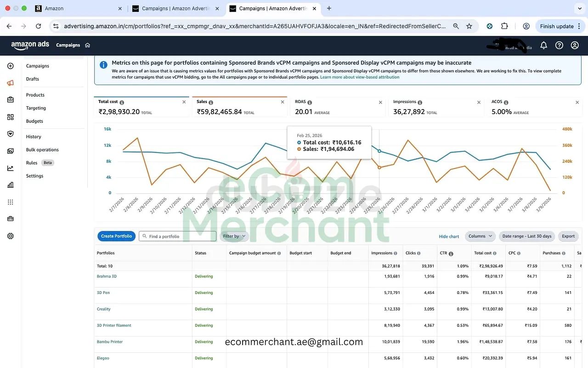Click the bar chart sidebar icon
This screenshot has width=588, height=368.
(11, 185)
